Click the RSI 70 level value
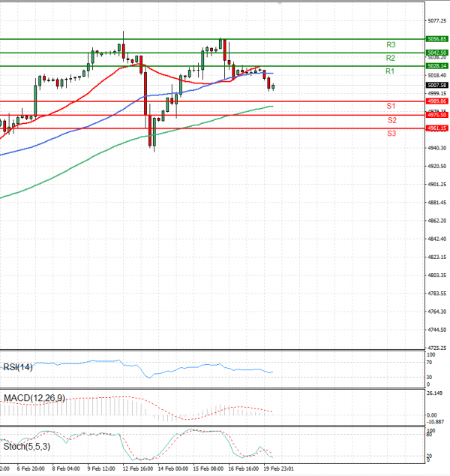The height and width of the screenshot is (476, 450). click(x=430, y=363)
